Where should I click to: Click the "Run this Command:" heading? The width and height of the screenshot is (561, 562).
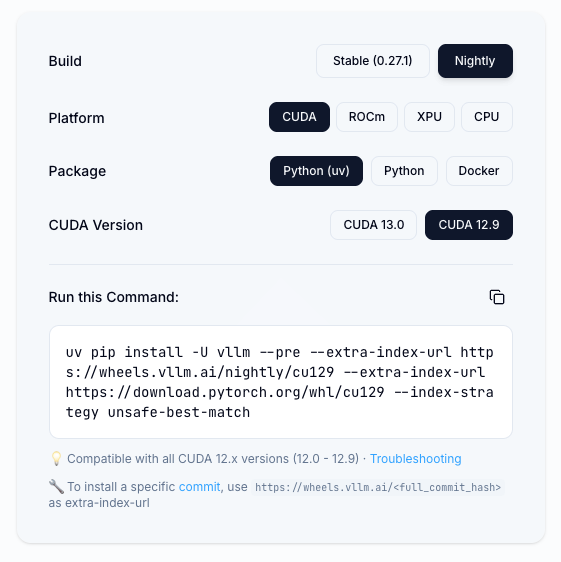point(114,297)
